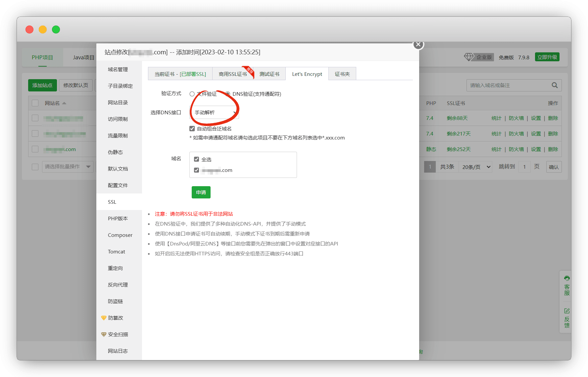Click the green apply button

tap(201, 192)
